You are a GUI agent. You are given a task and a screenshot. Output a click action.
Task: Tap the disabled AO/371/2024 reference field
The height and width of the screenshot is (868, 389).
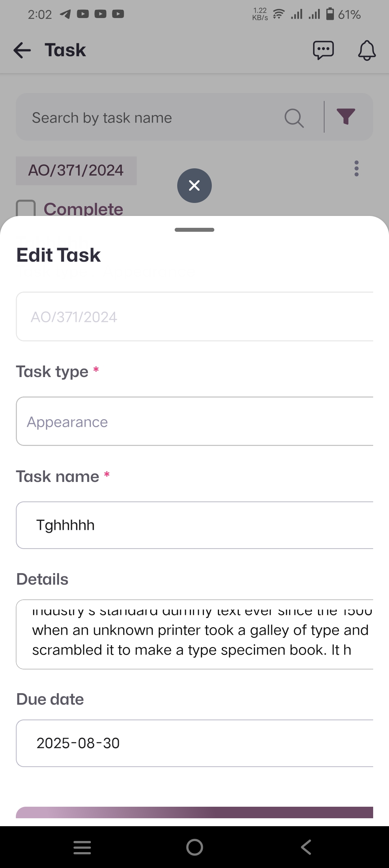(x=194, y=317)
